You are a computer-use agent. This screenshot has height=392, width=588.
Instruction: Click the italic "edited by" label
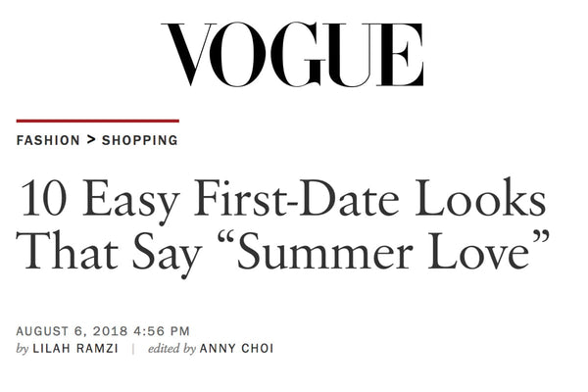click(x=171, y=349)
